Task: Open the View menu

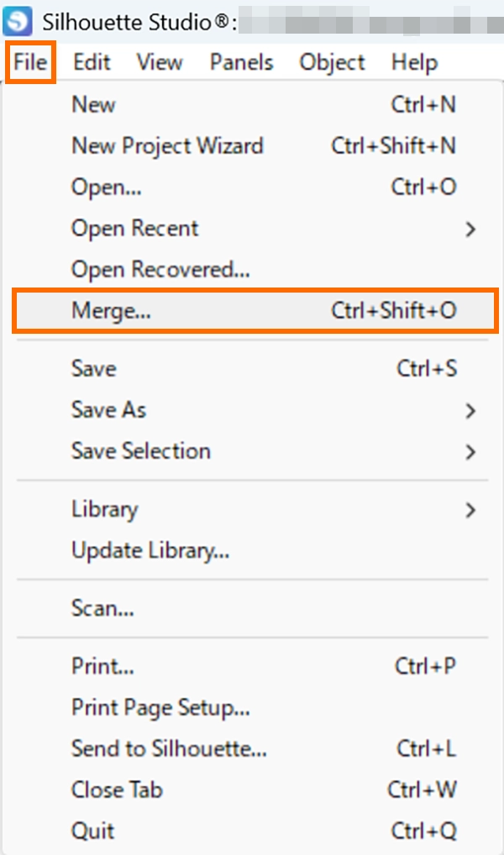Action: (160, 62)
